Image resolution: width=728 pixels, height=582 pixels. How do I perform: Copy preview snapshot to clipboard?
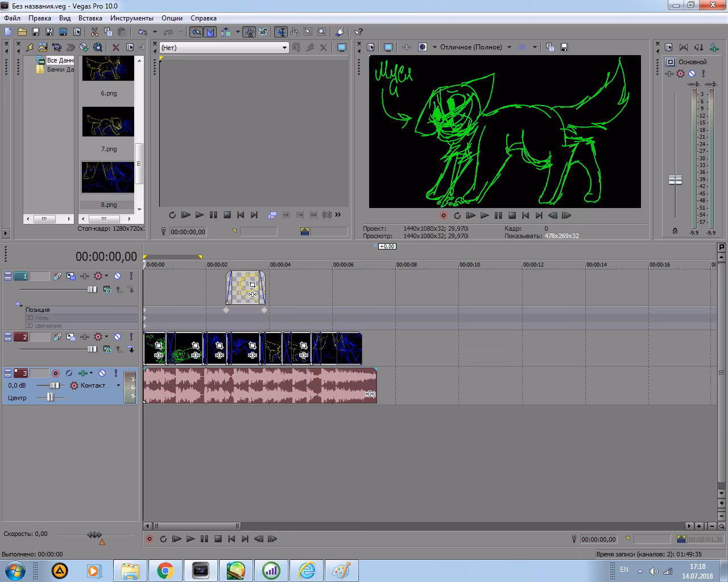point(550,47)
